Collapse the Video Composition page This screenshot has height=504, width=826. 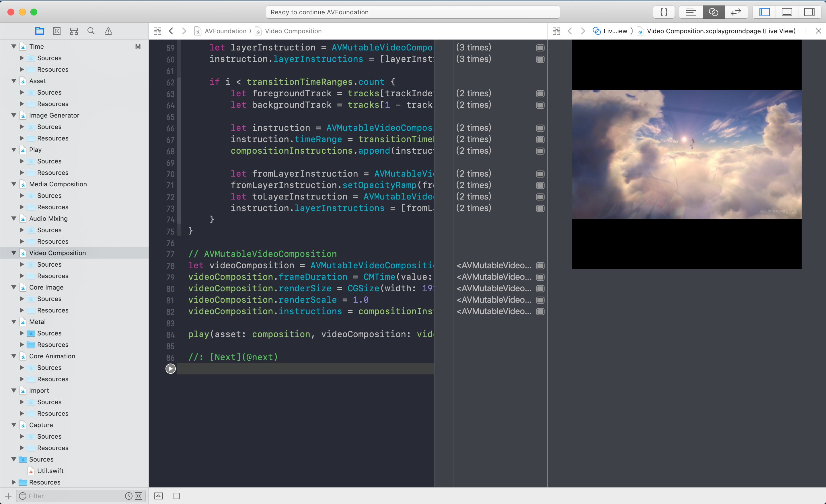point(14,253)
